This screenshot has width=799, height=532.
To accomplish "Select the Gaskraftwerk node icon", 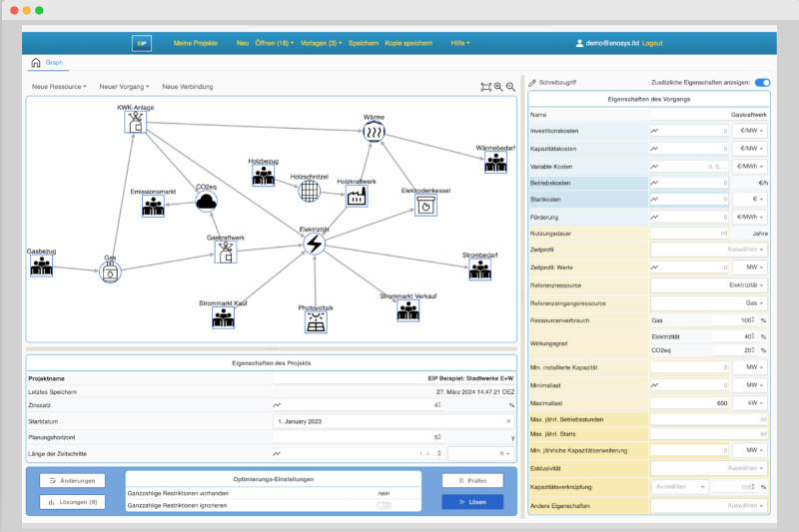I will [226, 252].
